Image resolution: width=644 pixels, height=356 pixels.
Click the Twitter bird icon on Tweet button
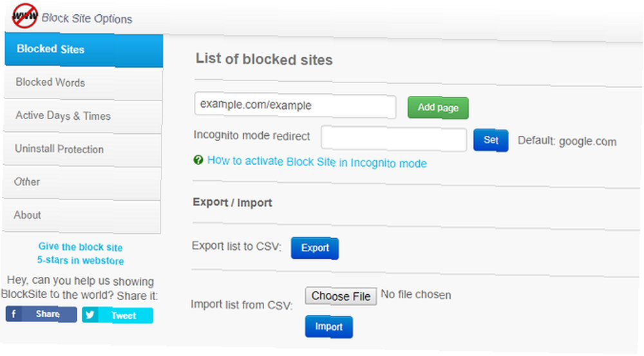click(90, 315)
